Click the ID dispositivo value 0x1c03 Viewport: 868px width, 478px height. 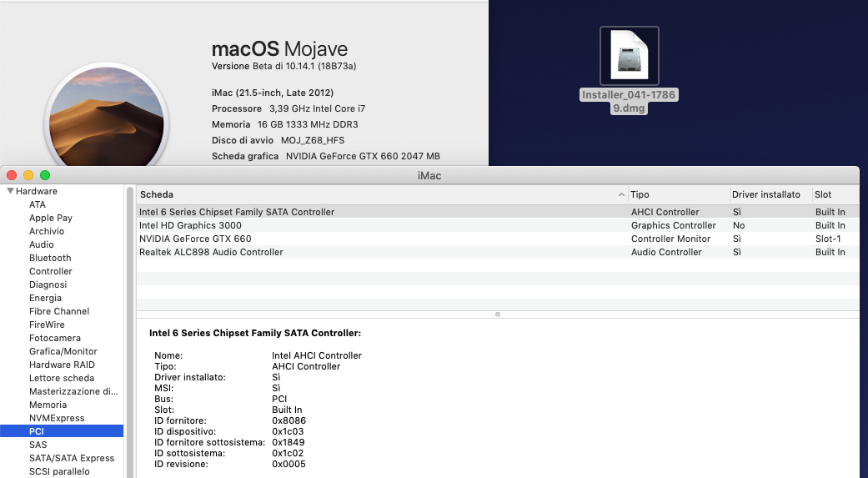pos(288,431)
